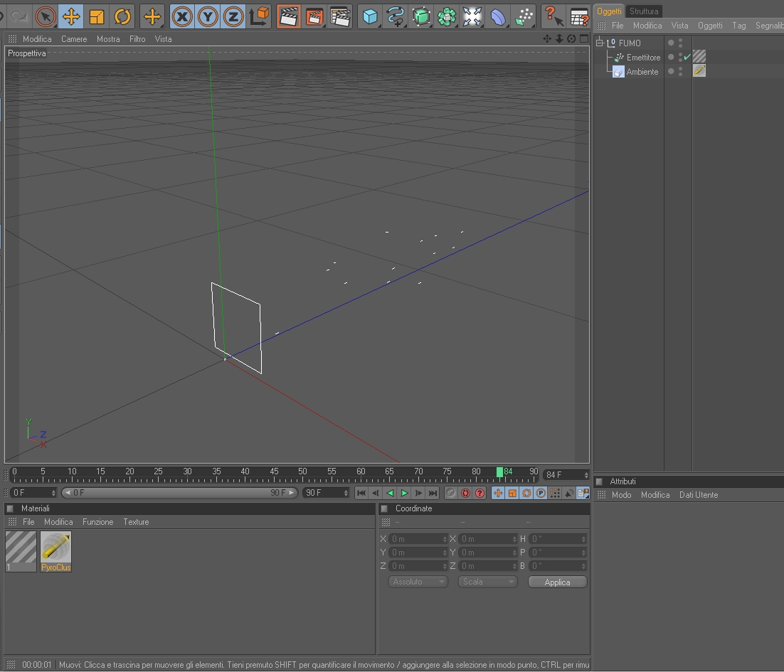Open the Scala dropdown in Coordinate
The width and height of the screenshot is (784, 672).
[x=487, y=582]
